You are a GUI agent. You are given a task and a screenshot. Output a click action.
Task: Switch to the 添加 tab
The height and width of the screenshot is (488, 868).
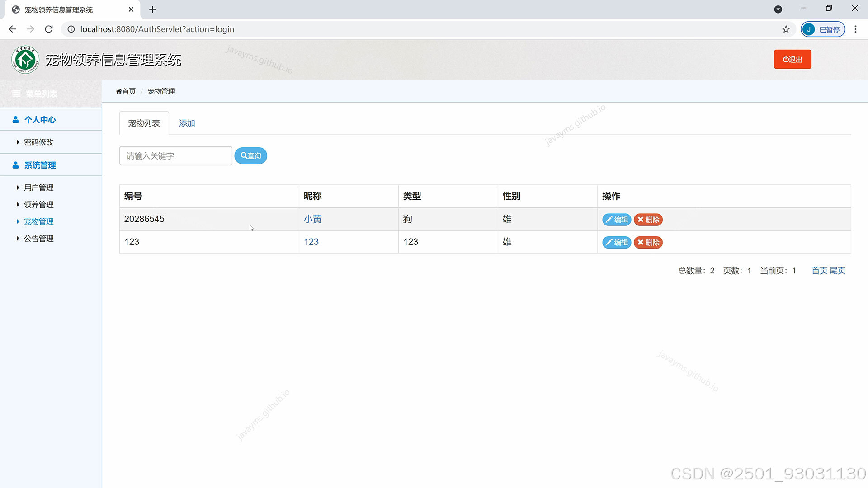(x=187, y=123)
